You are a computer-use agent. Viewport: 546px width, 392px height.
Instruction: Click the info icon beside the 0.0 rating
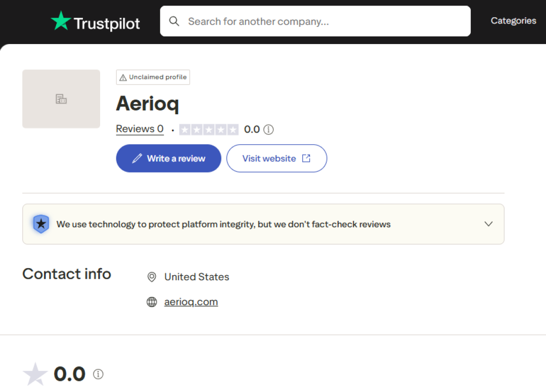point(268,129)
